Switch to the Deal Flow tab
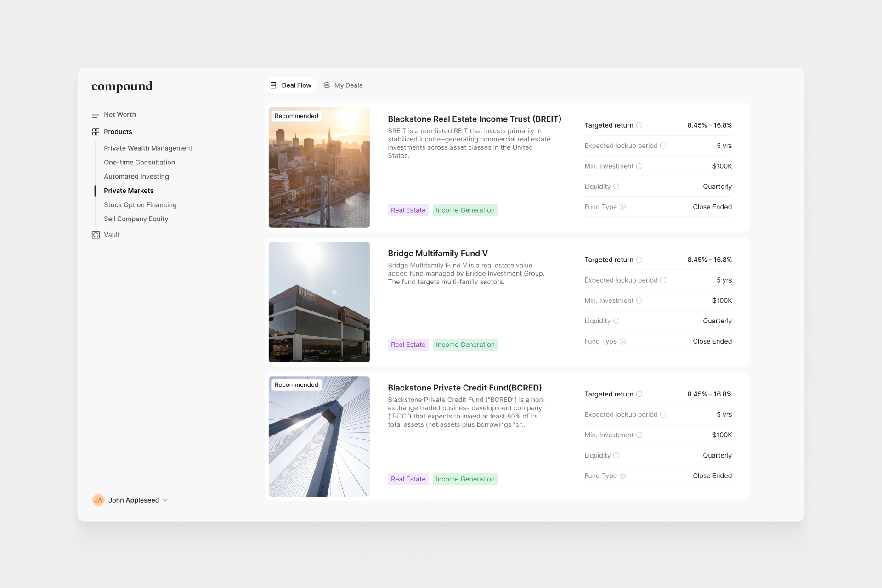The width and height of the screenshot is (882, 588). point(291,85)
